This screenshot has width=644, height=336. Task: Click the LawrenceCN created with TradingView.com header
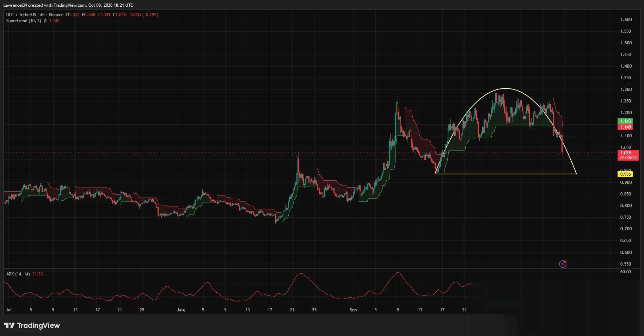pyautogui.click(x=68, y=5)
